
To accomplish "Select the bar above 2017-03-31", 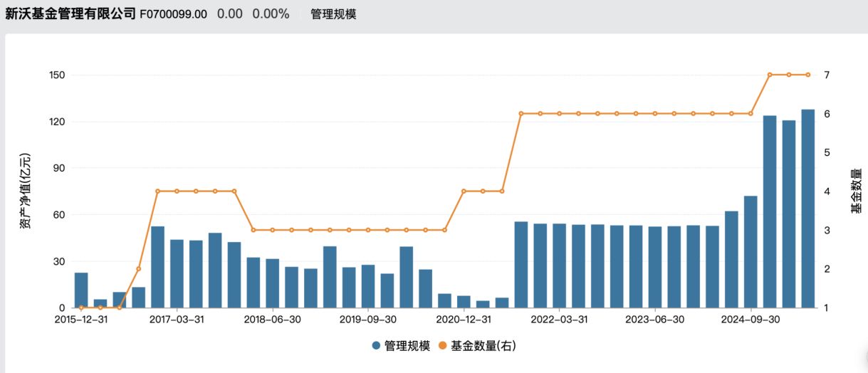I will (177, 273).
